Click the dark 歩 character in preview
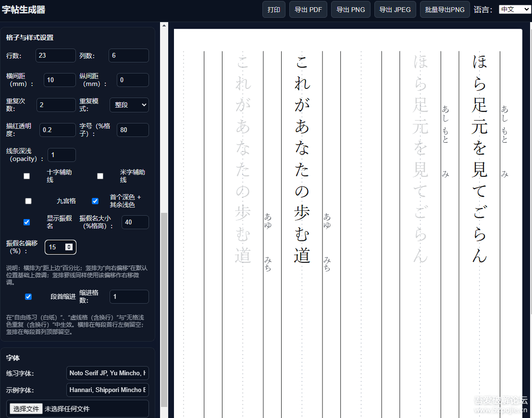Viewport: 532px width, 418px height. pyautogui.click(x=302, y=213)
